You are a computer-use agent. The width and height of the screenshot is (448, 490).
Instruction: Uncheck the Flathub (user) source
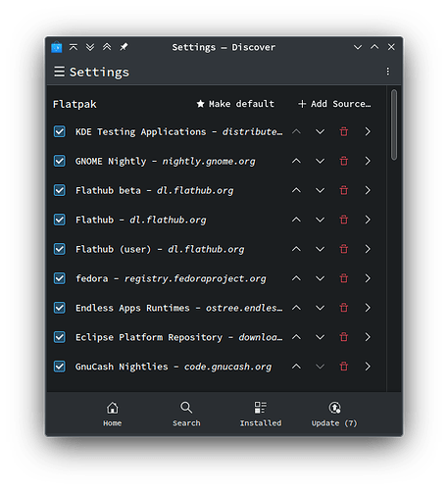tap(60, 249)
